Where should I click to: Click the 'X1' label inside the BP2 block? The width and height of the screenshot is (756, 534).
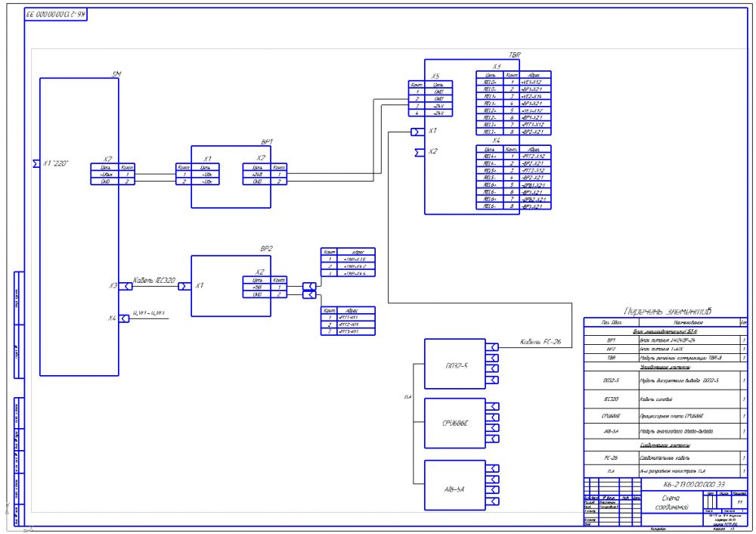(199, 286)
